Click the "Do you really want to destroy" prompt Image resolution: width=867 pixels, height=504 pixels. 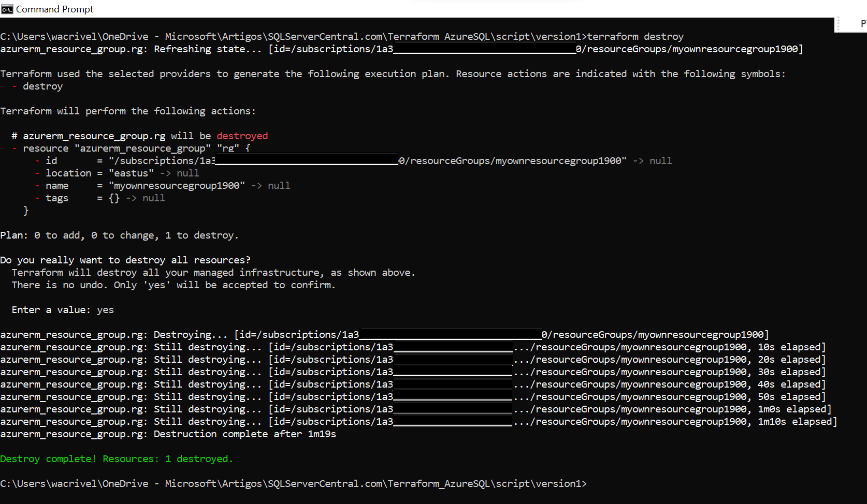click(x=125, y=260)
